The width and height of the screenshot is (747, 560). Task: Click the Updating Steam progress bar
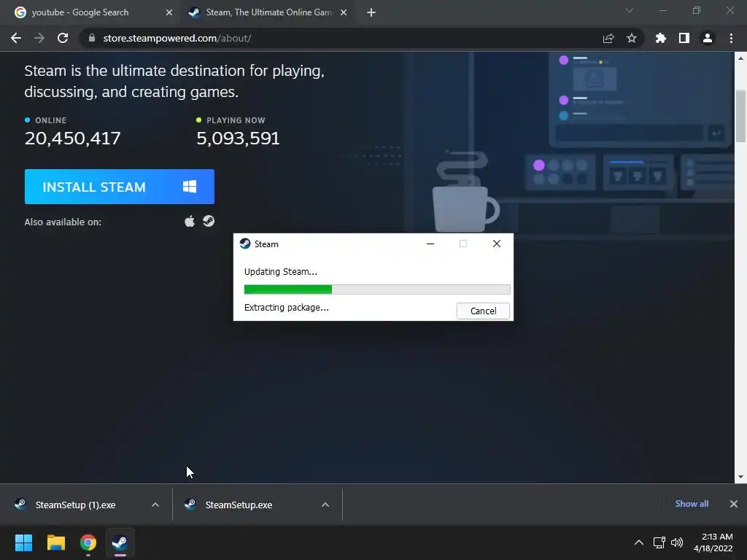tap(377, 289)
